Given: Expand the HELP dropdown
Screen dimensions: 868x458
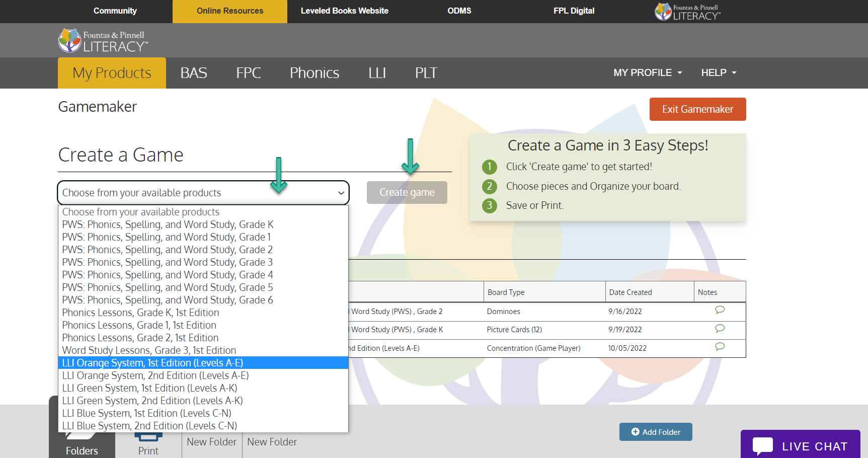Looking at the screenshot, I should tap(719, 72).
